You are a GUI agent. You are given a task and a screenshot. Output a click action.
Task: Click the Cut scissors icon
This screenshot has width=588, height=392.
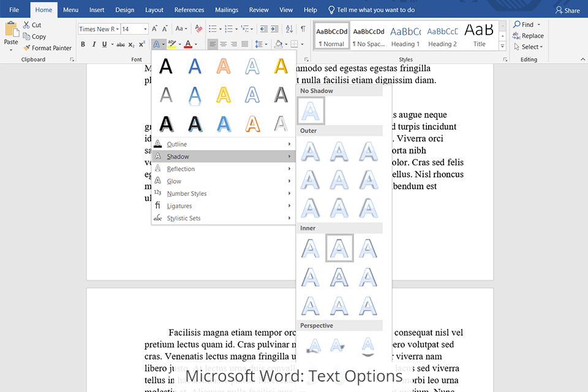(x=26, y=24)
